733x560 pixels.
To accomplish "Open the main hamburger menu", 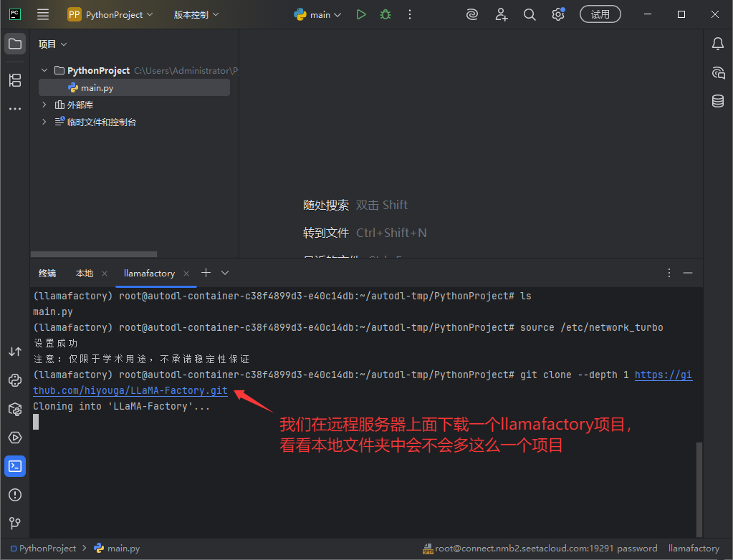I will click(x=43, y=14).
